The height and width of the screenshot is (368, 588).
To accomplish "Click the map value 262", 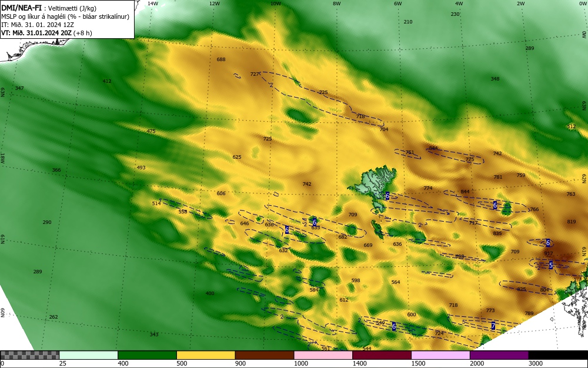I will (x=54, y=317).
